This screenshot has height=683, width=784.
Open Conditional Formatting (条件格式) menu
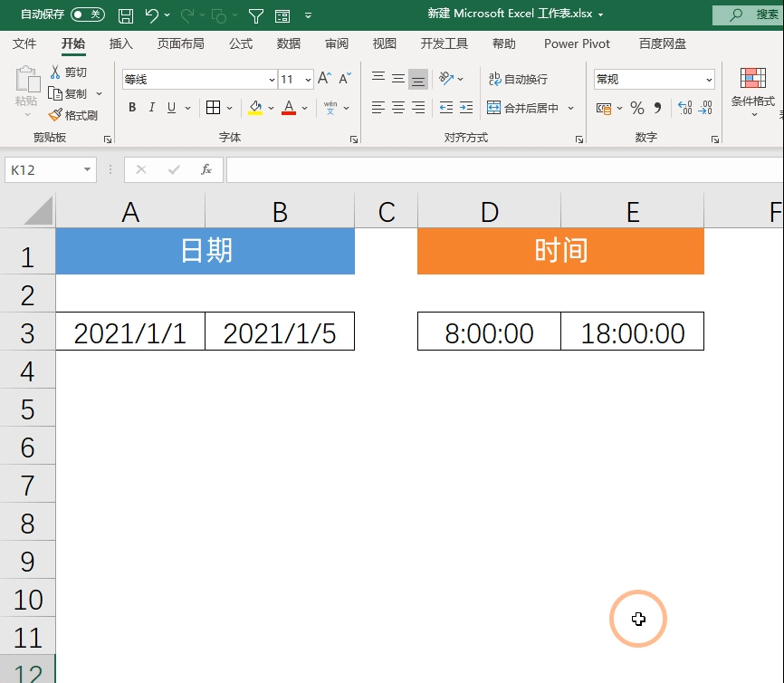coord(753,93)
